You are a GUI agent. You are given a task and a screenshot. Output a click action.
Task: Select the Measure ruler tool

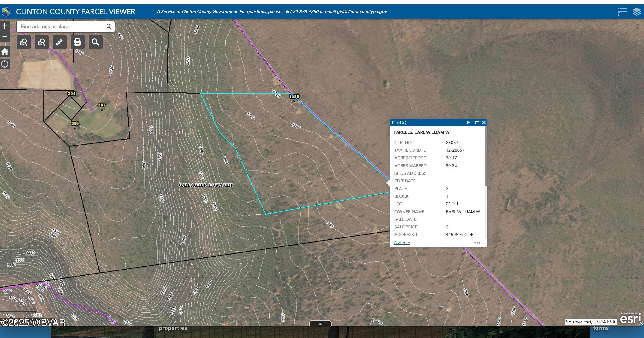point(60,42)
